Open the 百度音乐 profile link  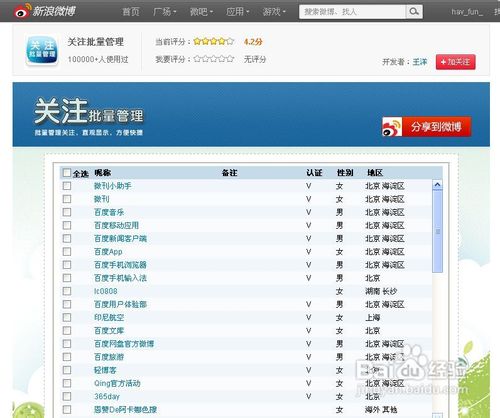click(109, 212)
